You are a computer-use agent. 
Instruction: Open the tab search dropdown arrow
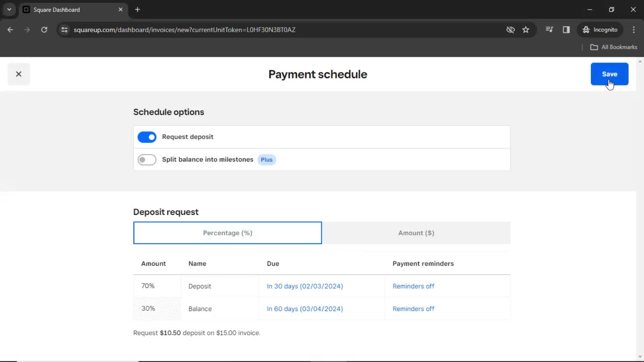click(x=9, y=10)
